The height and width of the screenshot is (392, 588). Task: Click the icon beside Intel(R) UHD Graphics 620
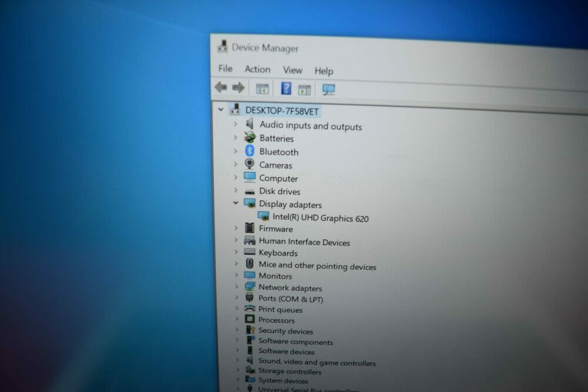tap(263, 216)
